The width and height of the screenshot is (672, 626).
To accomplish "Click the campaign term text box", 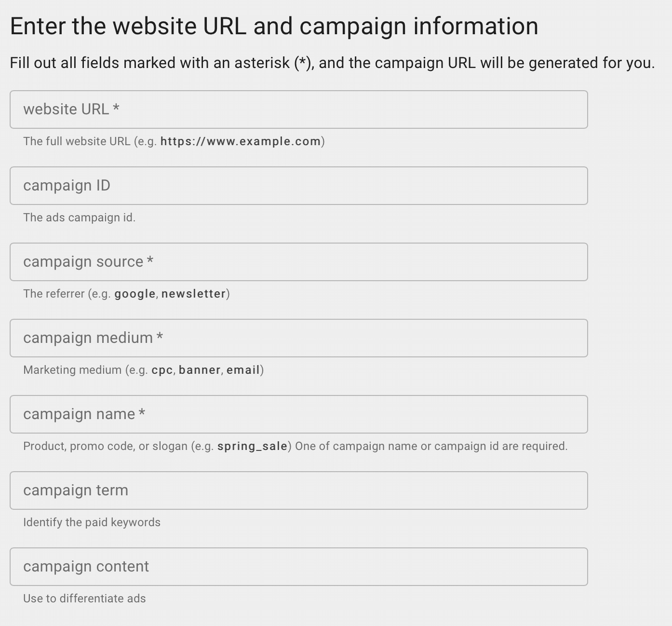I will coord(298,490).
